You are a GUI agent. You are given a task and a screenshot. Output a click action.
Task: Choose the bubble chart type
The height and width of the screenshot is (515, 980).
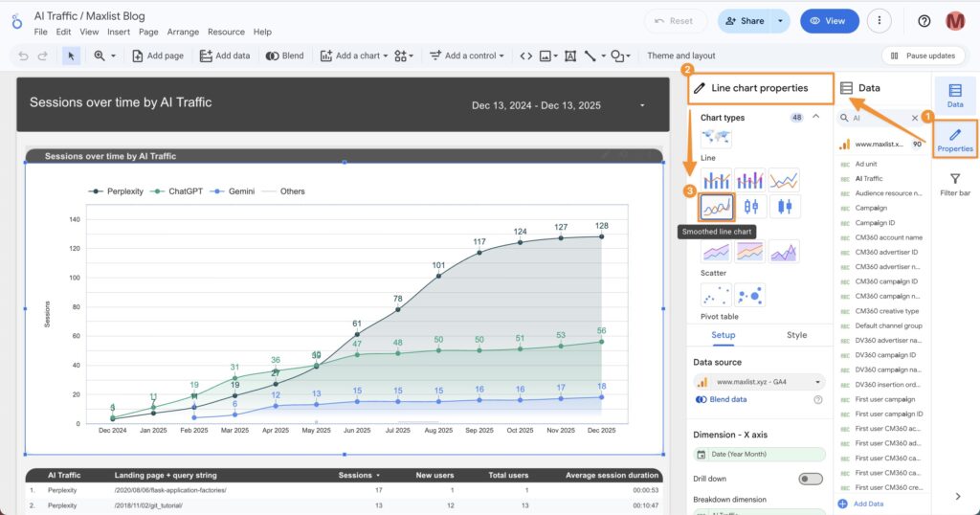[750, 295]
